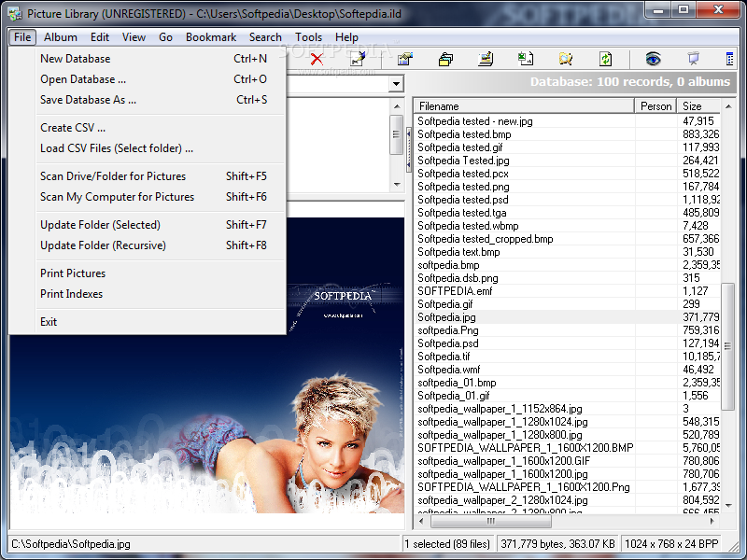Screen dimensions: 747x560
Task: Select row Softpedia tested.bmp
Action: (x=567, y=134)
